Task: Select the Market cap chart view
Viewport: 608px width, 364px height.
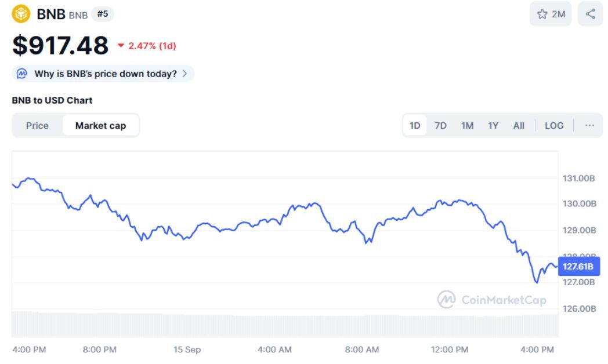Action: (x=100, y=125)
